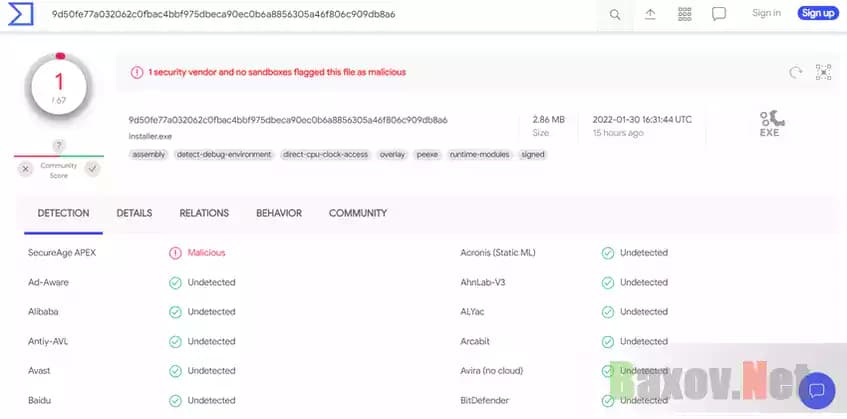The image size is (847, 419).
Task: Click the search magnifier icon
Action: pyautogui.click(x=615, y=14)
